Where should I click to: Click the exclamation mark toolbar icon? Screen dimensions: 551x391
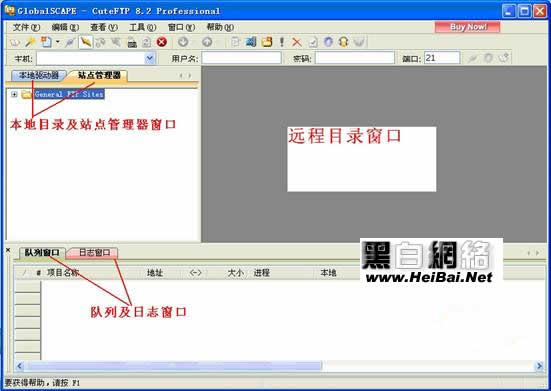point(281,42)
